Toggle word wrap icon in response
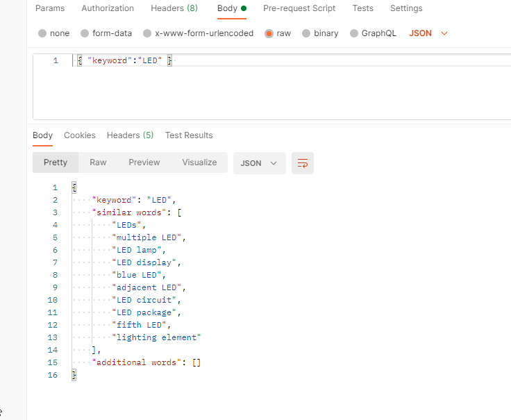This screenshot has width=511, height=420. [303, 163]
